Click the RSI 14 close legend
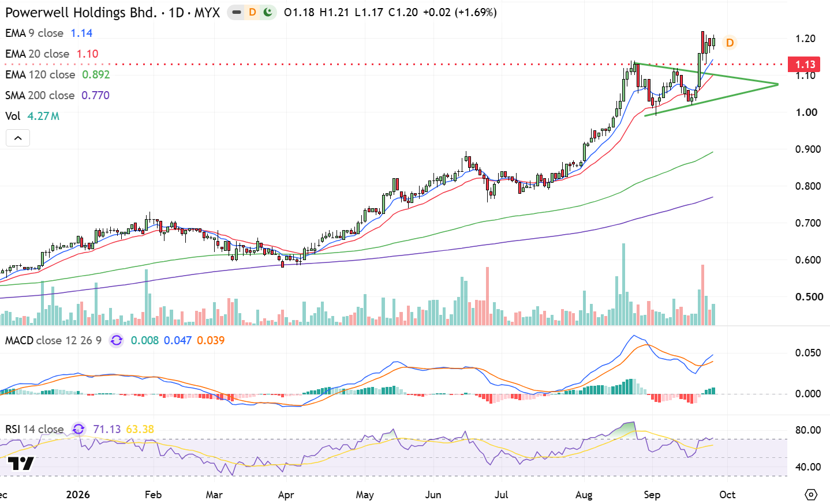Image resolution: width=830 pixels, height=504 pixels. (x=34, y=429)
